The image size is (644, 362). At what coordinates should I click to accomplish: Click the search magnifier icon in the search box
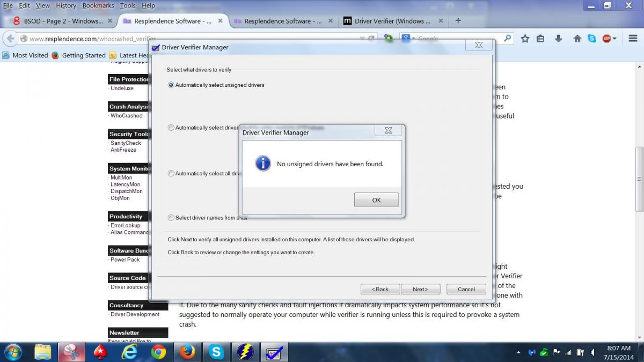(507, 39)
